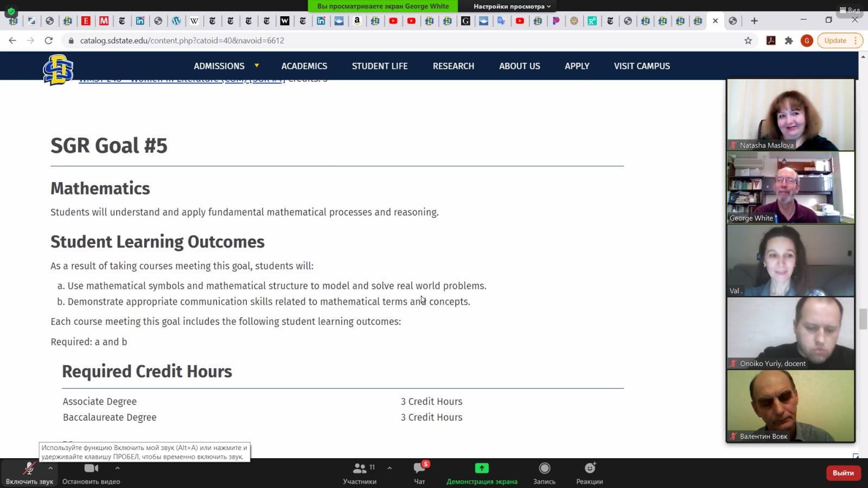Open the Academics menu item
Screen dimensions: 868x488
point(304,66)
